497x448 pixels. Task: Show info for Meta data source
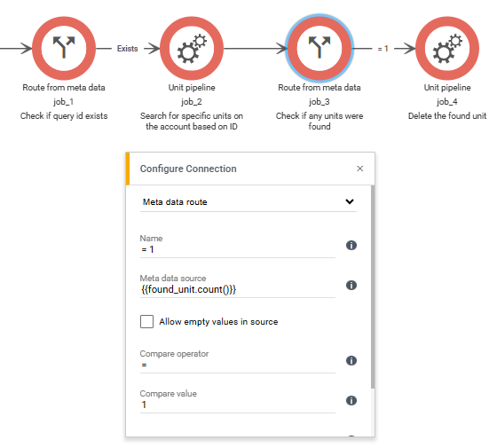[x=351, y=285]
